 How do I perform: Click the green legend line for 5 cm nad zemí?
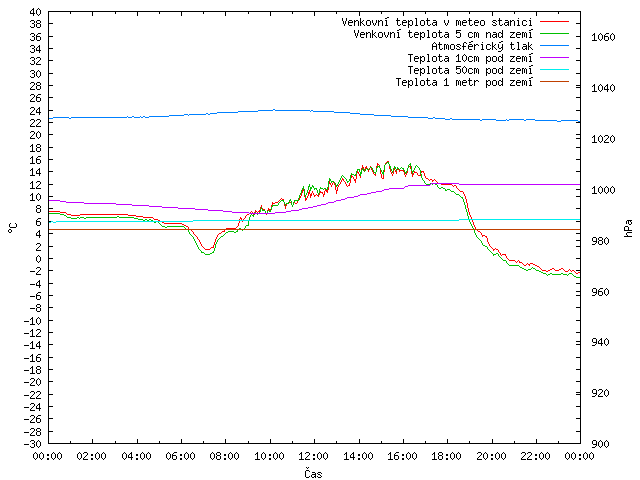click(x=554, y=34)
